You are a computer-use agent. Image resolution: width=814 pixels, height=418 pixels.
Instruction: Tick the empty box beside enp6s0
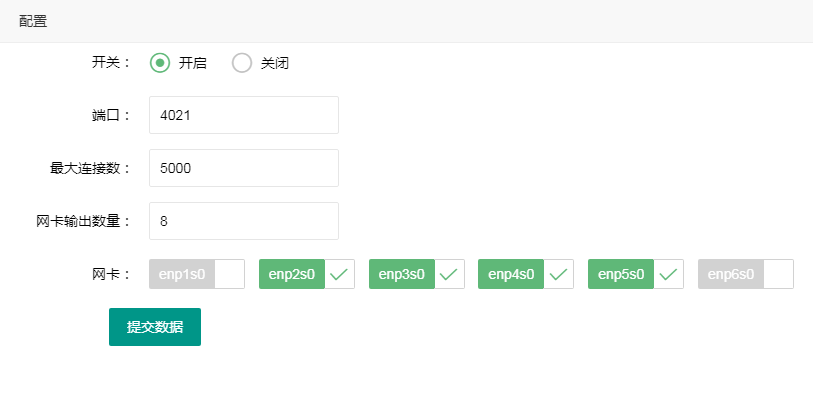(778, 274)
